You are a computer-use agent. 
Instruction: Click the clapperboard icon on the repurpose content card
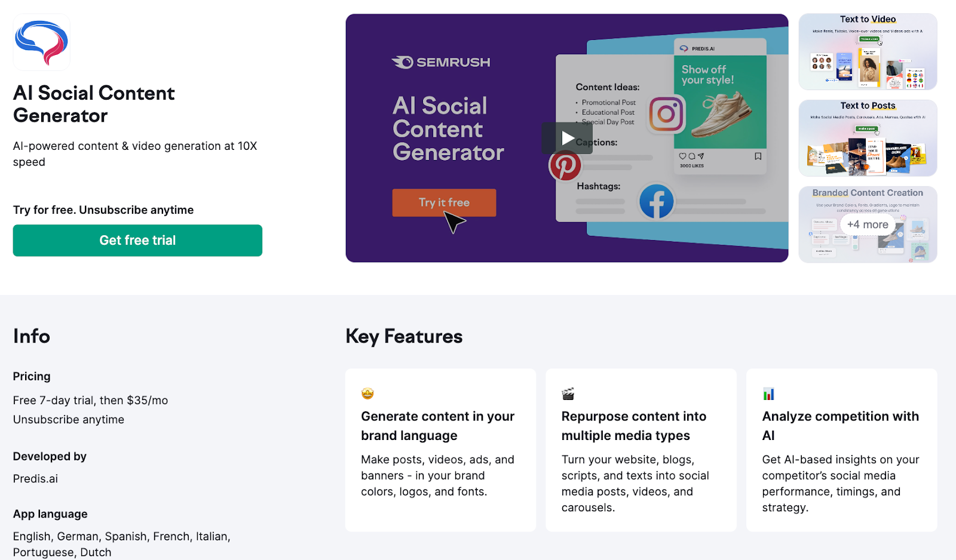coord(568,393)
